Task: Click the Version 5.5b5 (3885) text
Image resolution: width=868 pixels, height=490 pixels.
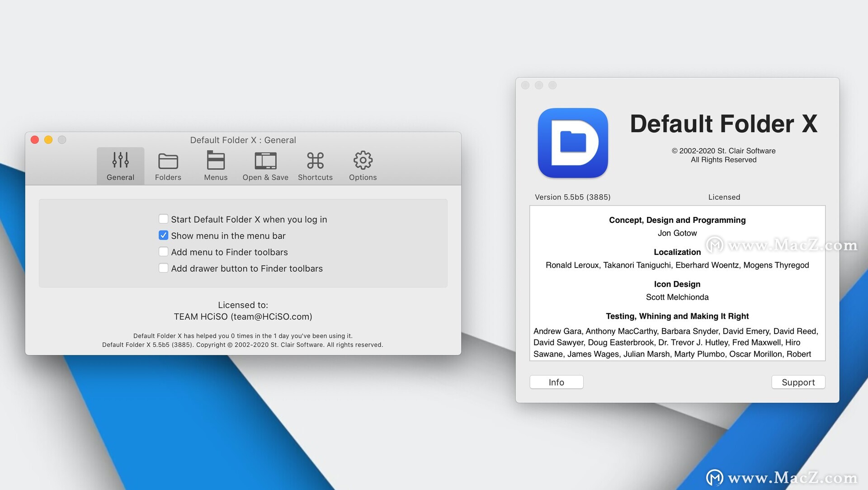Action: pos(572,197)
